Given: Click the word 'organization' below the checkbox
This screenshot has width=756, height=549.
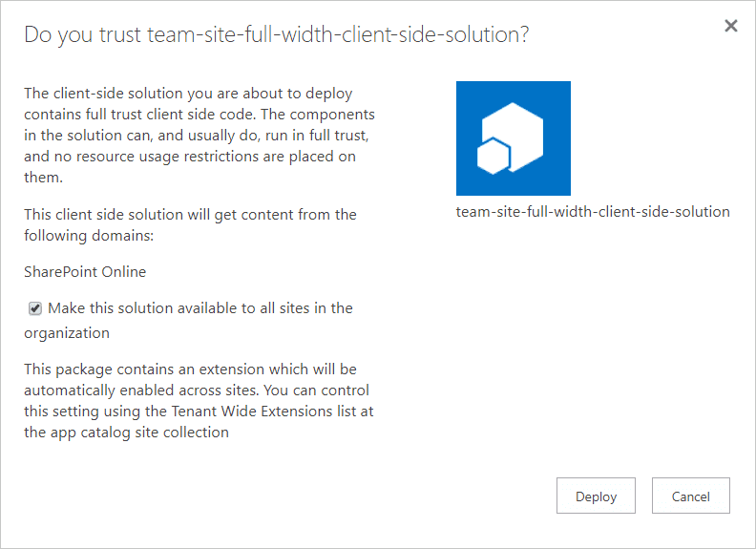Looking at the screenshot, I should [67, 333].
